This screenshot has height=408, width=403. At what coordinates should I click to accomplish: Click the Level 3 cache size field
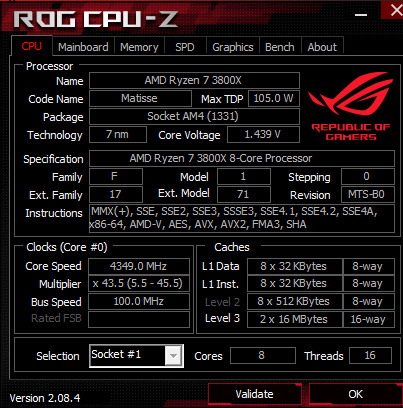click(294, 319)
